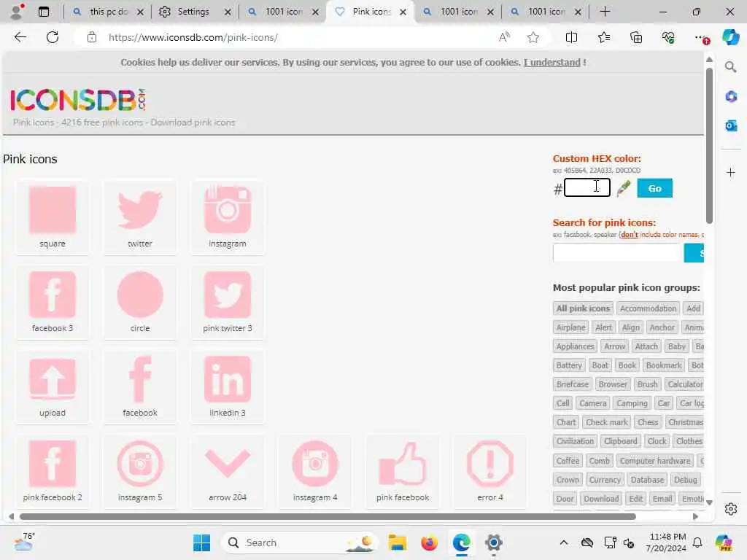This screenshot has height=560, width=747.
Task: Open the Check mark icon group
Action: (x=606, y=422)
